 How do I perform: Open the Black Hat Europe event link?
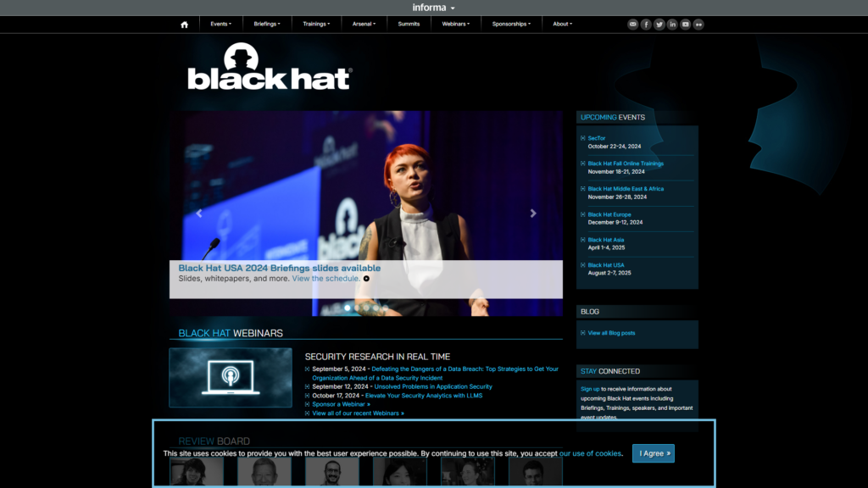click(x=609, y=214)
